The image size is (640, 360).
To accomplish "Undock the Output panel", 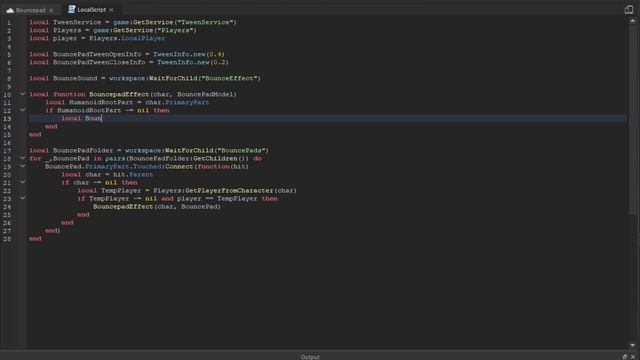I will click(x=624, y=357).
